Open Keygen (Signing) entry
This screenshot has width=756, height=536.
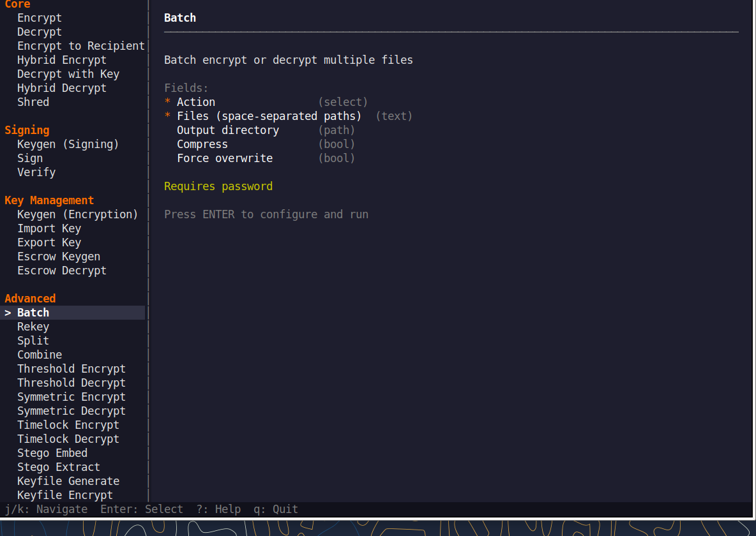(68, 144)
